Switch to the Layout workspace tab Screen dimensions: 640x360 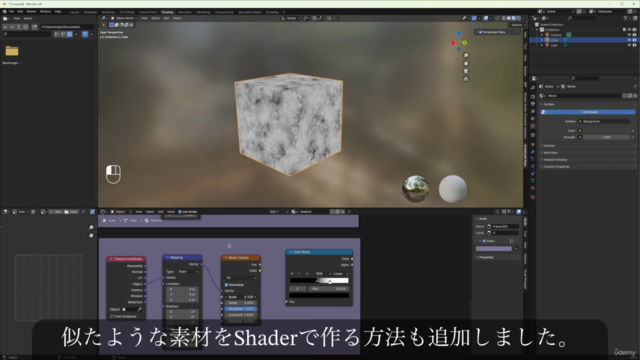(74, 12)
